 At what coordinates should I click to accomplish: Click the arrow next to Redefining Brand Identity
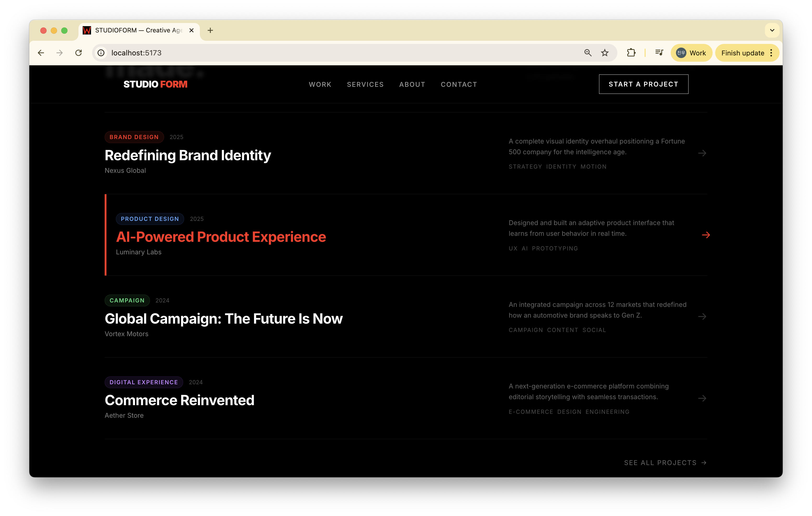702,153
